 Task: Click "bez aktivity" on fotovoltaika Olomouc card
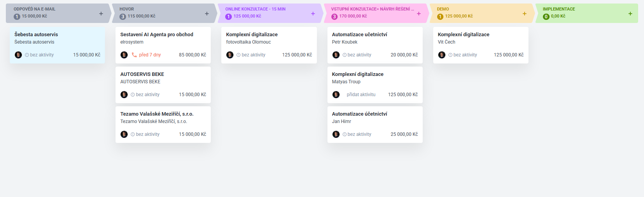pos(253,55)
